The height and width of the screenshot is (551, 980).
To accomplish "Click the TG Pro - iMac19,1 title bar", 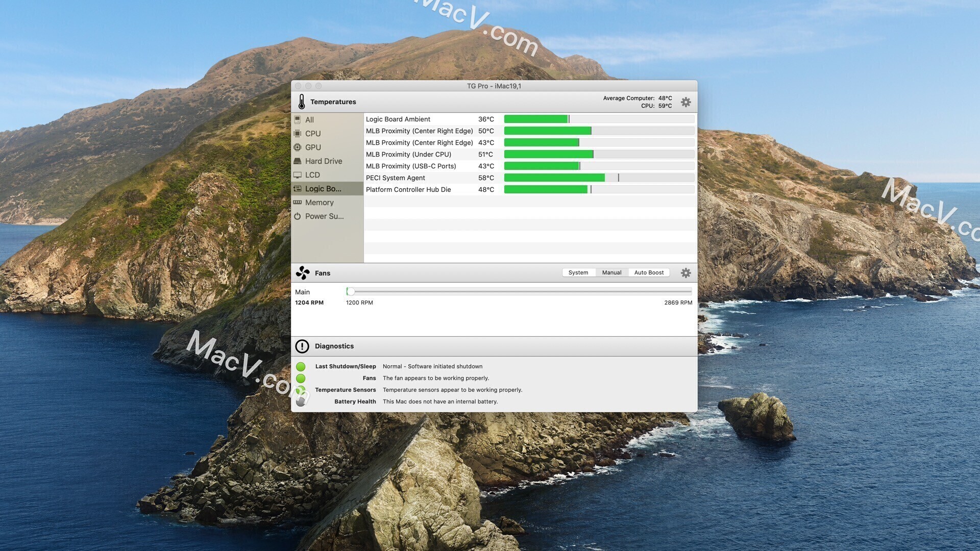I will pyautogui.click(x=494, y=86).
